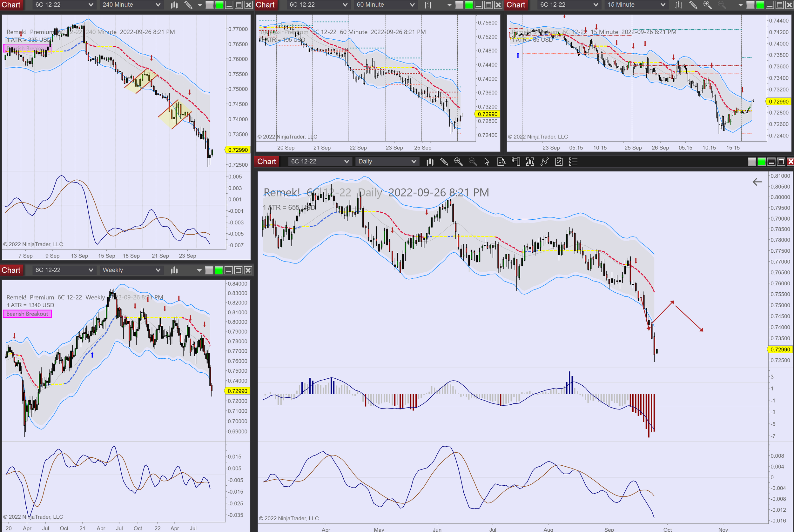Screen dimensions: 794x532
Task: Click Chart tab of the 15 Minute window
Action: (x=516, y=5)
